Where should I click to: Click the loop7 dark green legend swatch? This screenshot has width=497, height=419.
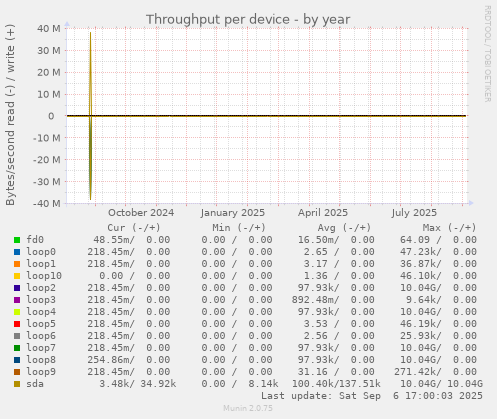click(x=17, y=348)
